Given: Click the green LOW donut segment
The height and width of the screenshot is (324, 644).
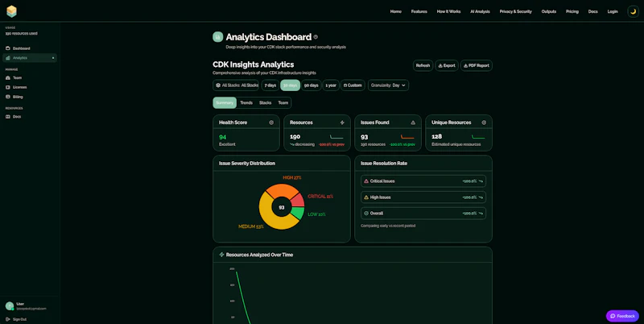Looking at the screenshot, I should pyautogui.click(x=298, y=213).
